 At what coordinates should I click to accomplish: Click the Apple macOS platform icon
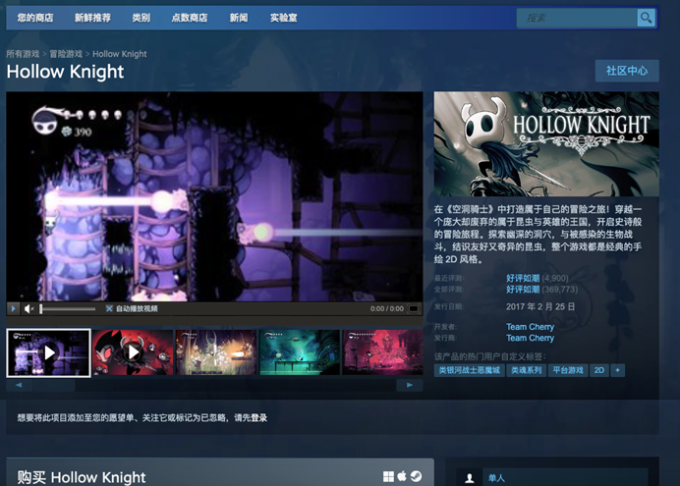tap(402, 476)
